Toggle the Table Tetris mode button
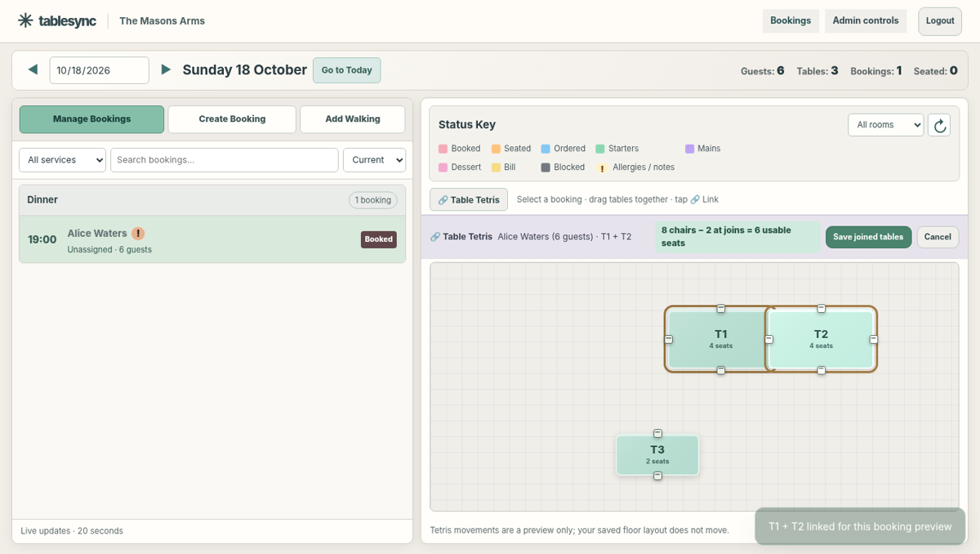Image resolution: width=980 pixels, height=554 pixels. (469, 199)
